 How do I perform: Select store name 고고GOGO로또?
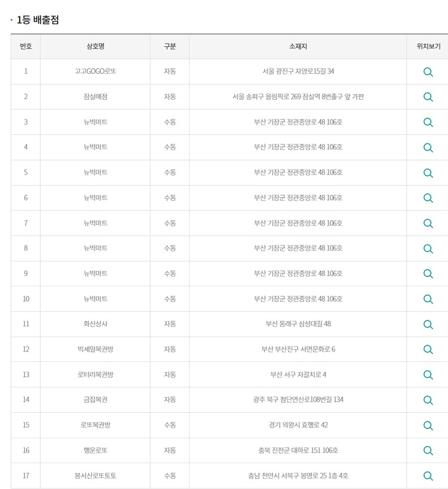click(x=95, y=71)
